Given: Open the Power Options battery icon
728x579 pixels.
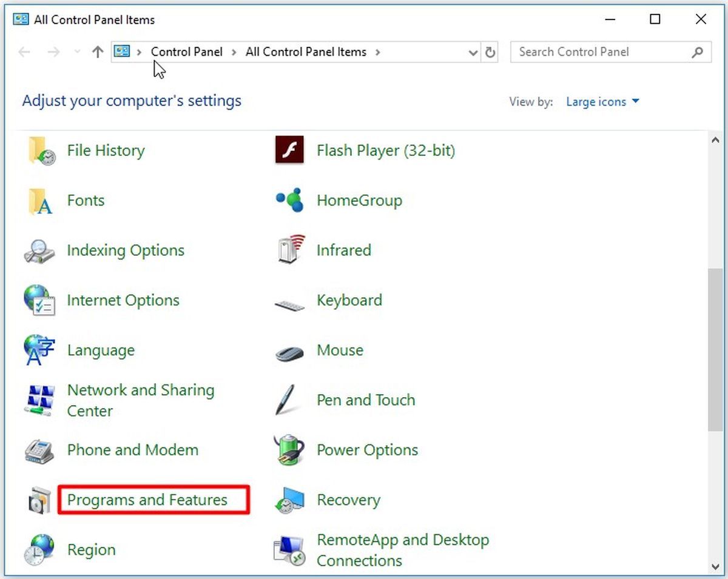Looking at the screenshot, I should pyautogui.click(x=289, y=450).
